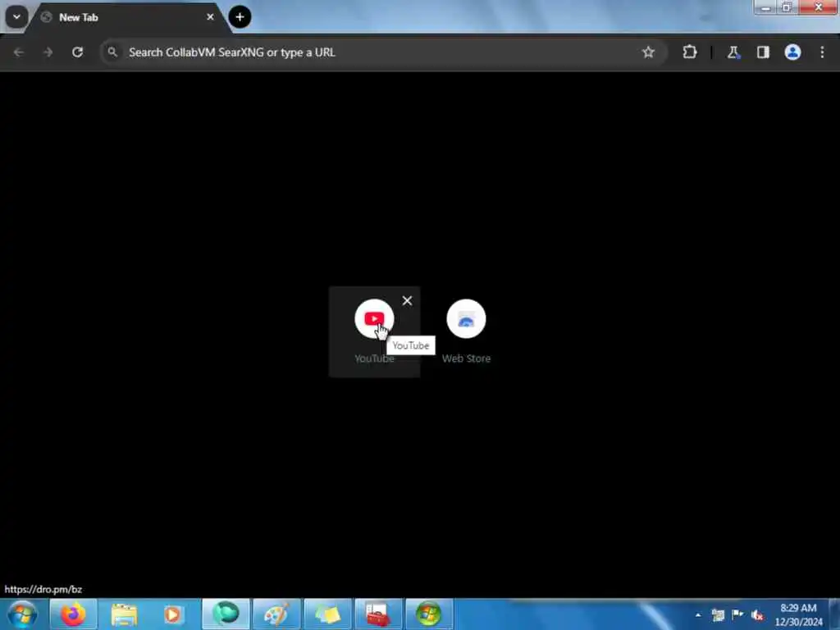Open the network tray icon

coord(718,614)
